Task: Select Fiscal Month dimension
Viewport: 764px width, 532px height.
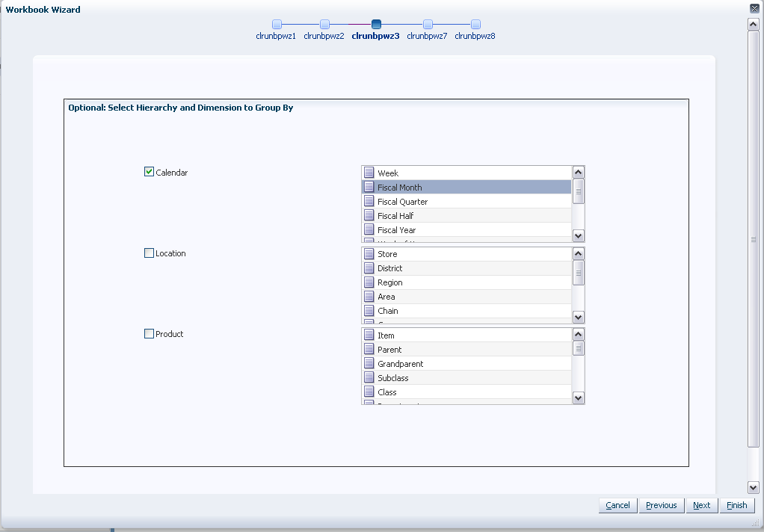Action: (466, 187)
